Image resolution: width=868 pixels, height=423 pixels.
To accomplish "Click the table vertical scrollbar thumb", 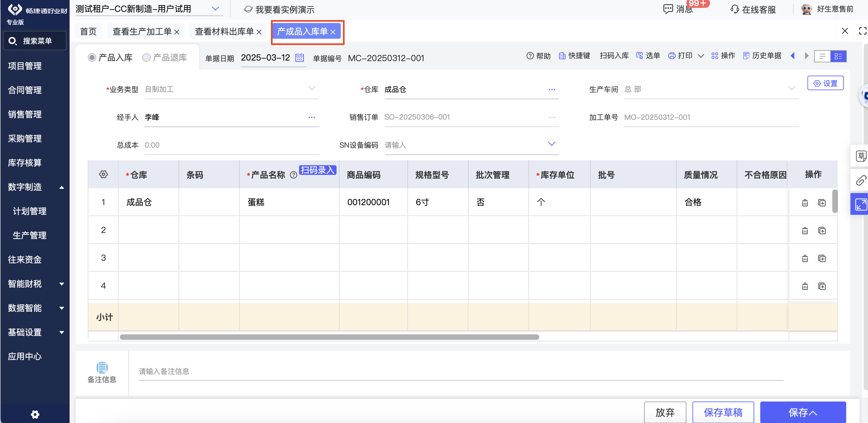I will [835, 201].
